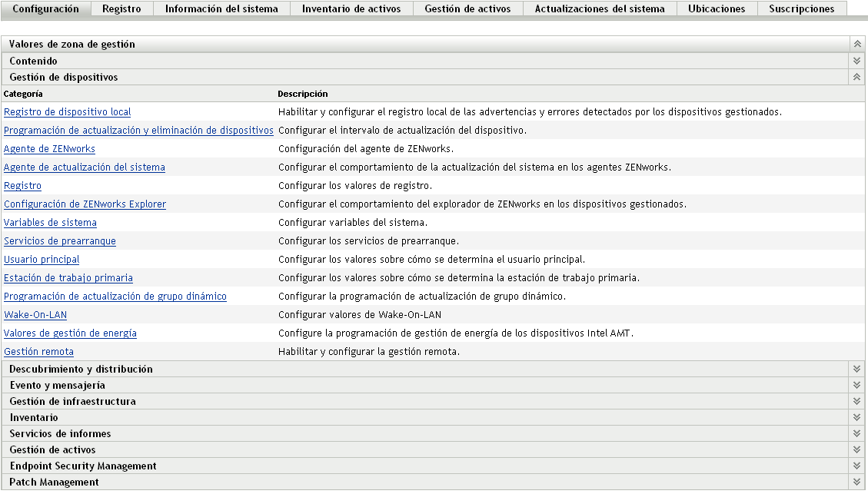
Task: Collapse the Valores de zona de gestión panel
Action: (856, 45)
